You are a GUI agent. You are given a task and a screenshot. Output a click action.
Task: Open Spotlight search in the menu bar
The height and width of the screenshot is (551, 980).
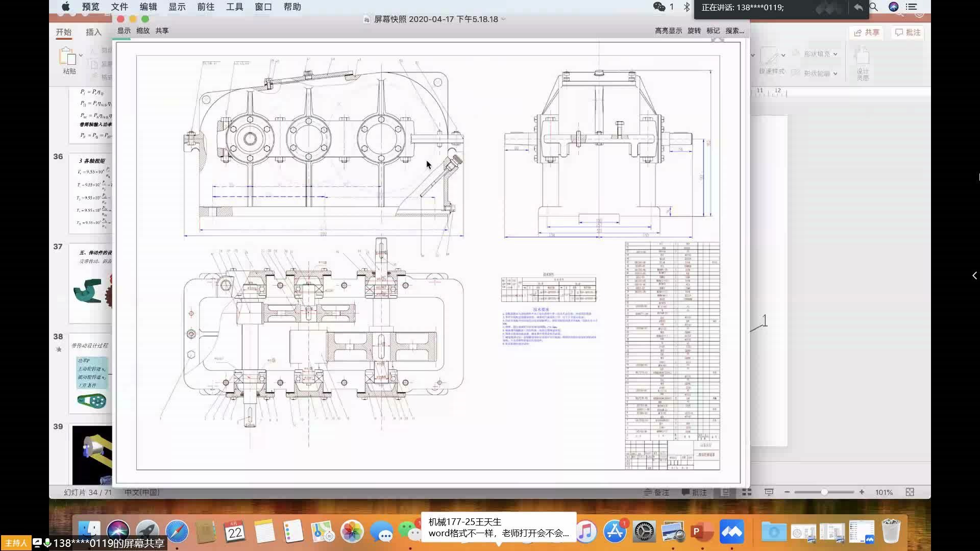873,7
